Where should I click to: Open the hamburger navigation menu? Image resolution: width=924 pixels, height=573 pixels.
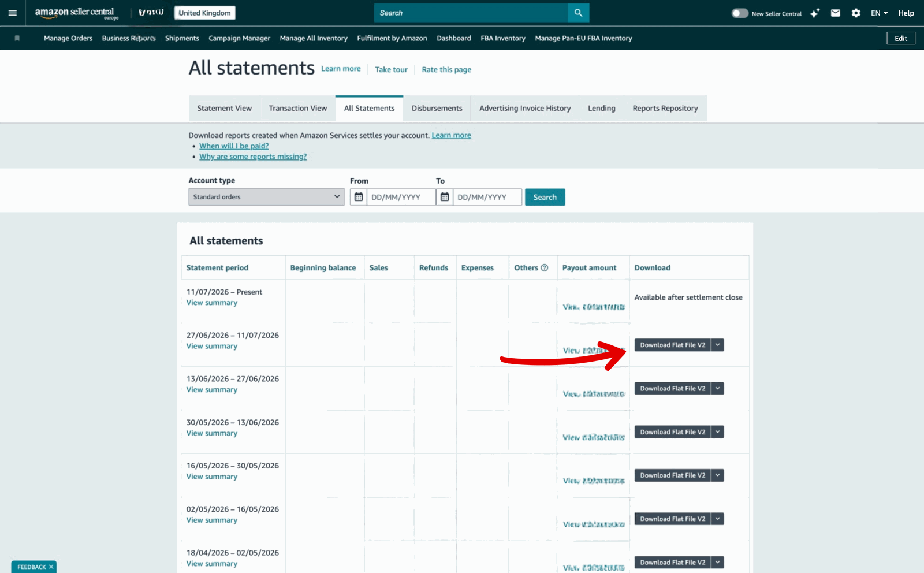point(13,13)
